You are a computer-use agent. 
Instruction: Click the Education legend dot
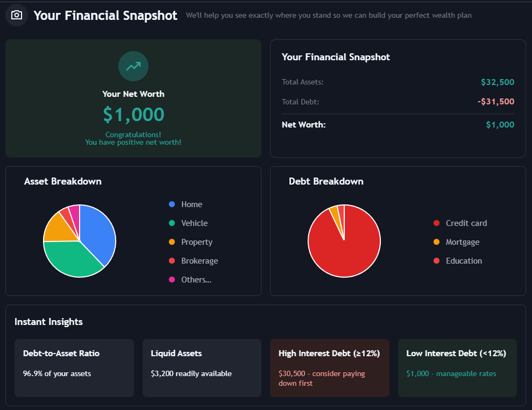coord(437,261)
